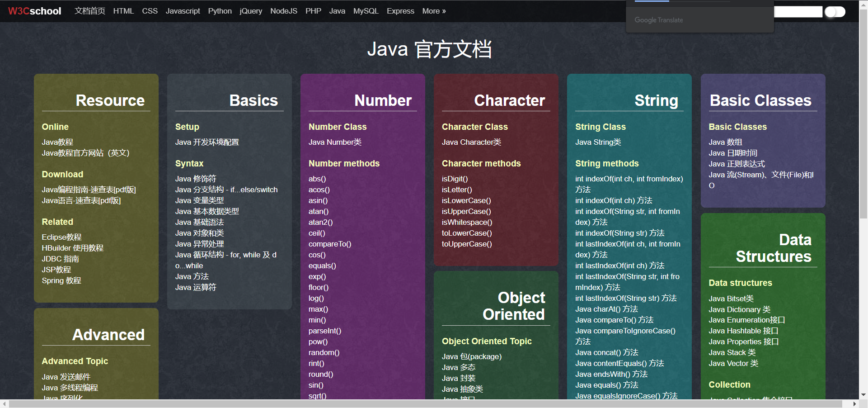Open int indexOf(int ch) 方法 link
Image resolution: width=868 pixels, height=408 pixels.
tap(614, 200)
